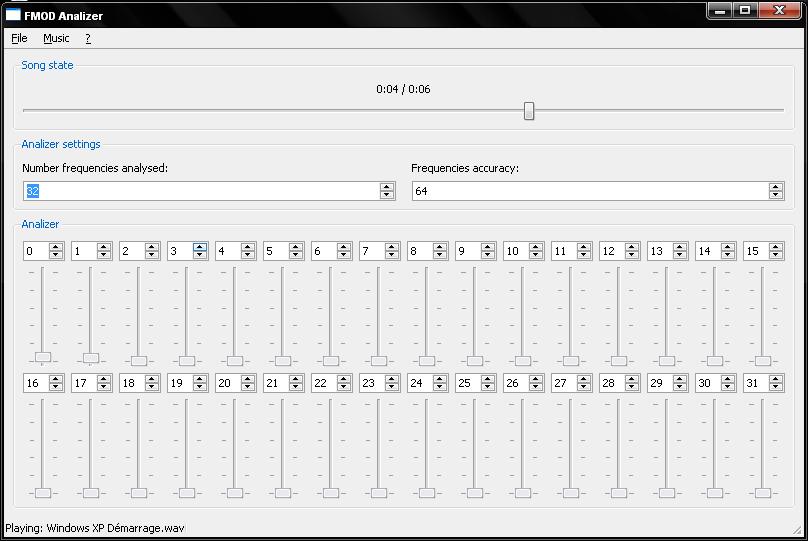This screenshot has height=541, width=808.
Task: Click up arrow on band 31 spinbox
Action: pos(776,379)
